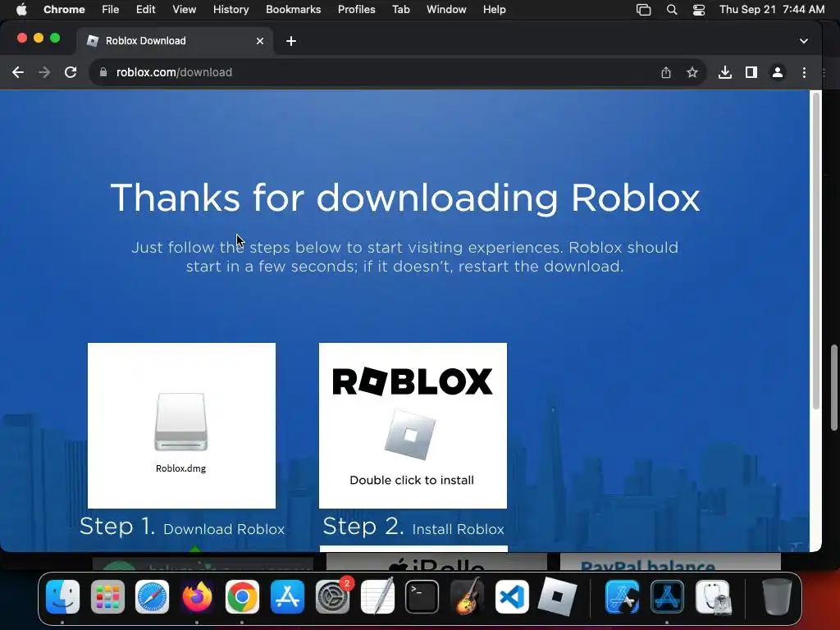Open Spotlight search in menu bar

point(671,10)
